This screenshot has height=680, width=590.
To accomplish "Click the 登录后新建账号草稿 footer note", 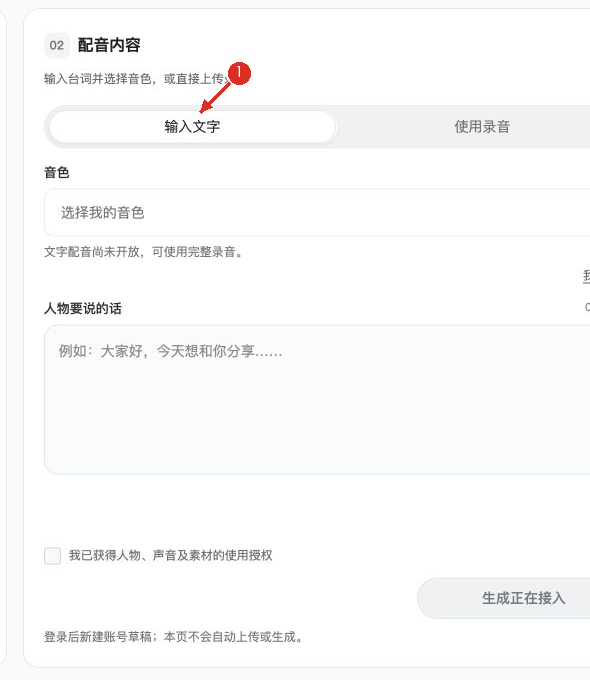I will point(174,637).
